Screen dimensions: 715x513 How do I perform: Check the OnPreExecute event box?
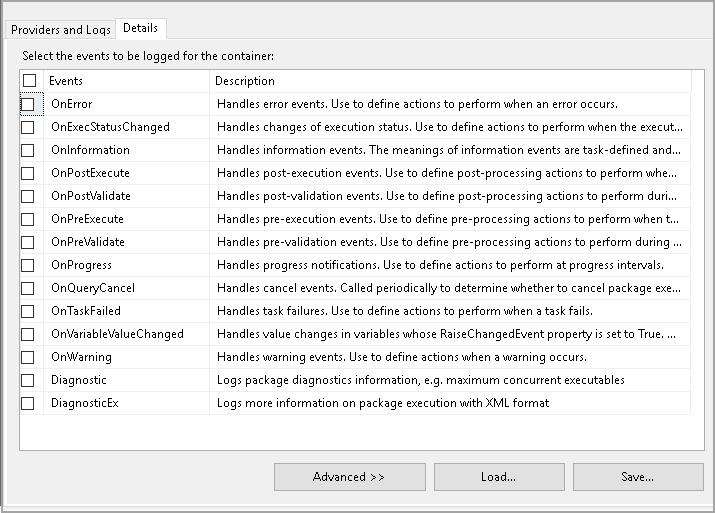(x=28, y=219)
